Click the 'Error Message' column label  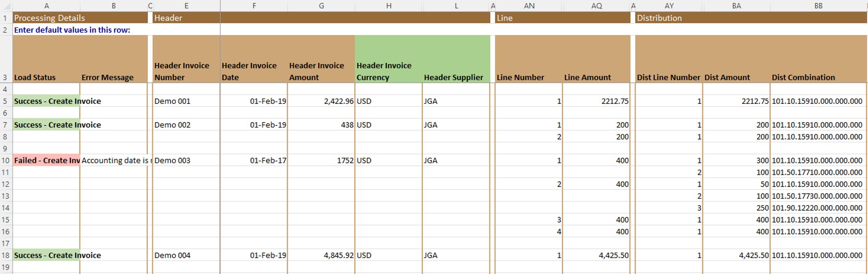pos(108,77)
